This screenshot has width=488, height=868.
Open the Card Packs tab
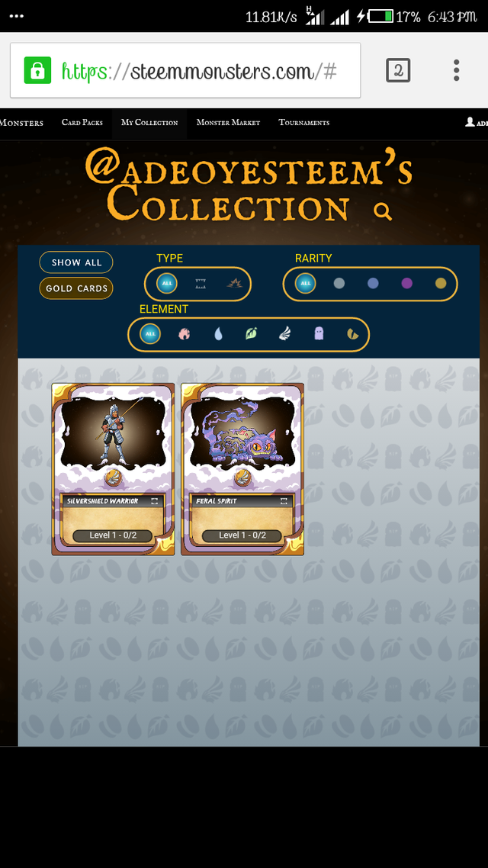point(82,123)
